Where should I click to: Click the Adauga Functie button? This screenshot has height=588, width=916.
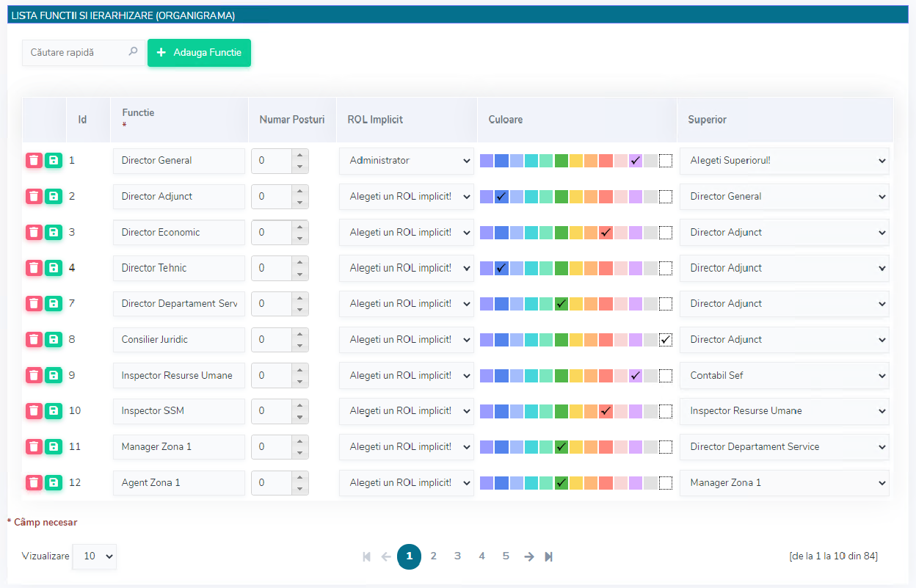(x=200, y=53)
